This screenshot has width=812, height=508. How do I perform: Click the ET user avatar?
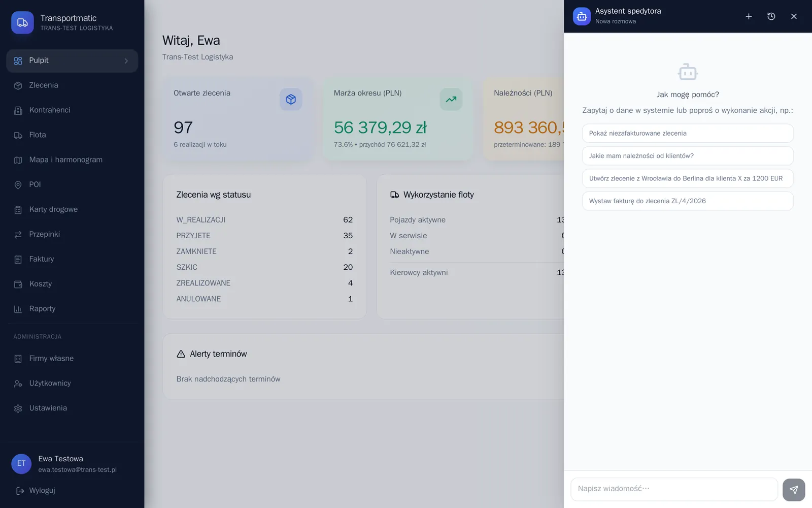pos(21,464)
